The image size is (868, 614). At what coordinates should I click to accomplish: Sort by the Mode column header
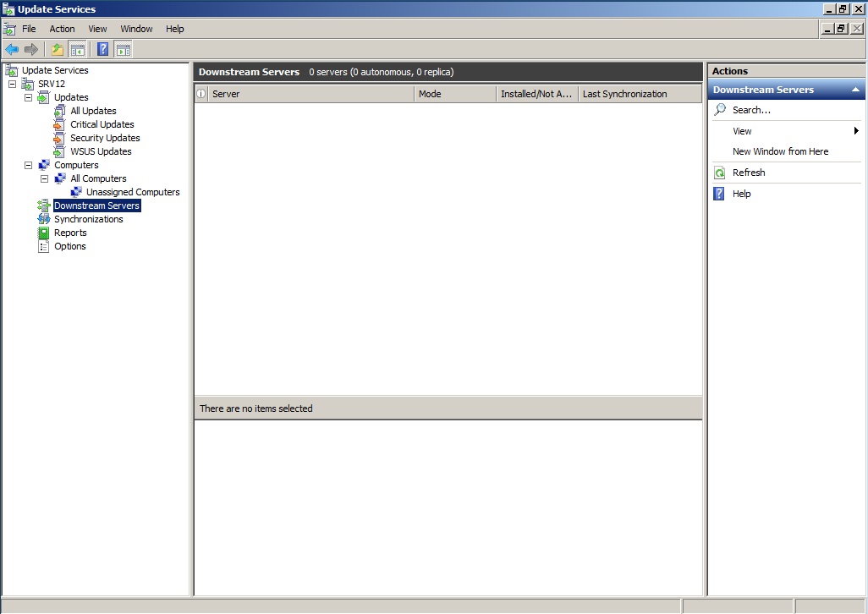pos(455,94)
